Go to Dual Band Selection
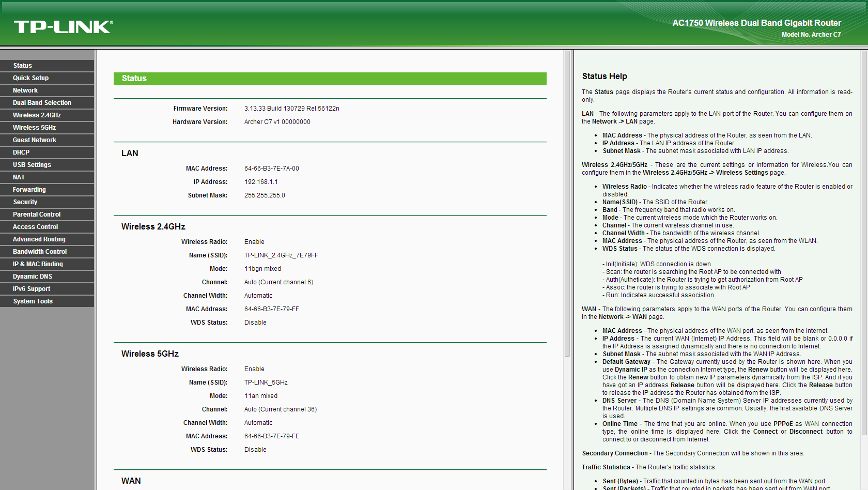Screen dimensions: 868x490 coord(47,103)
